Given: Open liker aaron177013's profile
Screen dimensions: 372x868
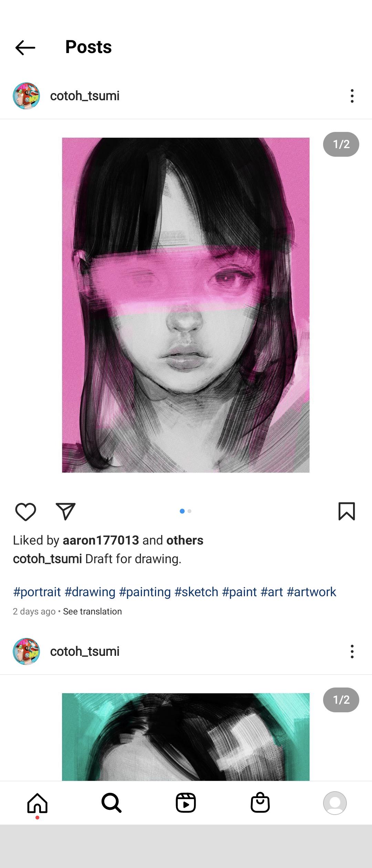Looking at the screenshot, I should [x=101, y=540].
